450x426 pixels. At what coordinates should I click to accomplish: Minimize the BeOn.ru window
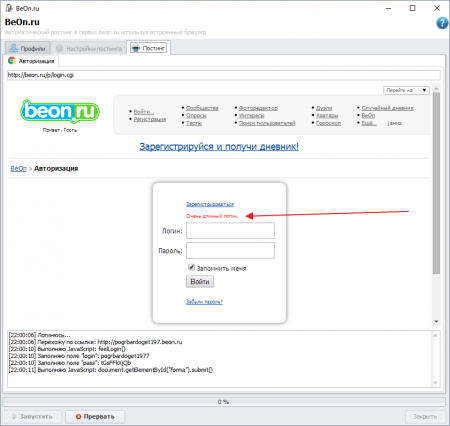388,8
